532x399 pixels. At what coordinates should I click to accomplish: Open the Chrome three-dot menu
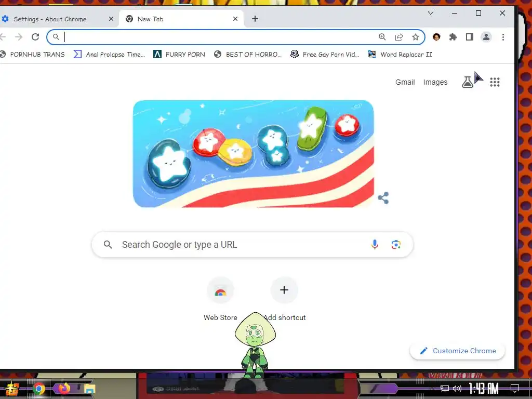(x=503, y=37)
